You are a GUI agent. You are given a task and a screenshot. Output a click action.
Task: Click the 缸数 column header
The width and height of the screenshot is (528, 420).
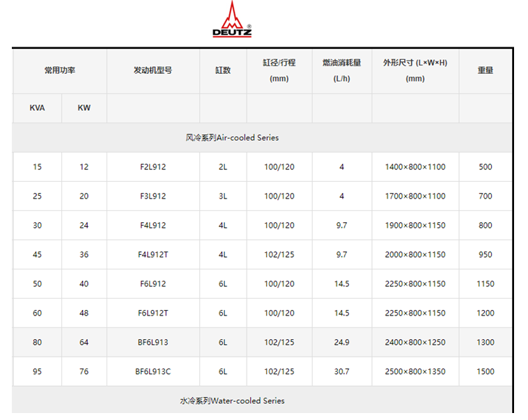tap(223, 70)
